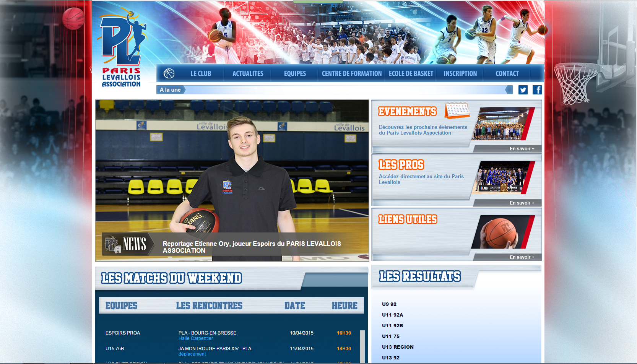Open the INSCRIPTION menu

pyautogui.click(x=460, y=73)
